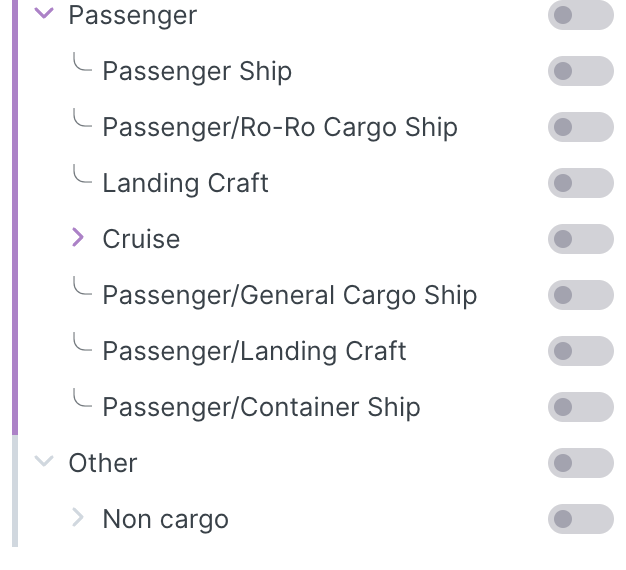The height and width of the screenshot is (570, 626).
Task: Toggle the Passenger category switch
Action: 580,16
